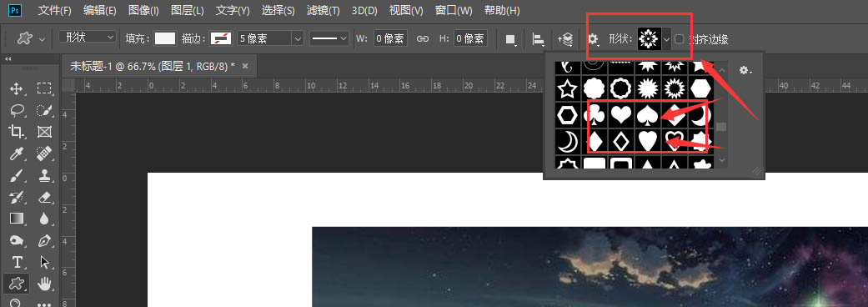The height and width of the screenshot is (307, 868).
Task: Select the Pen tool
Action: coord(44,240)
